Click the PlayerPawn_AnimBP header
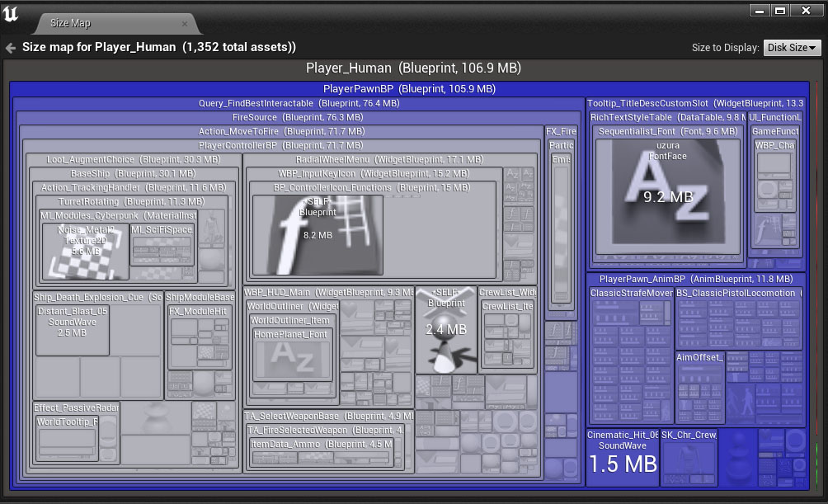Viewport: 828px width, 504px height. (x=695, y=280)
